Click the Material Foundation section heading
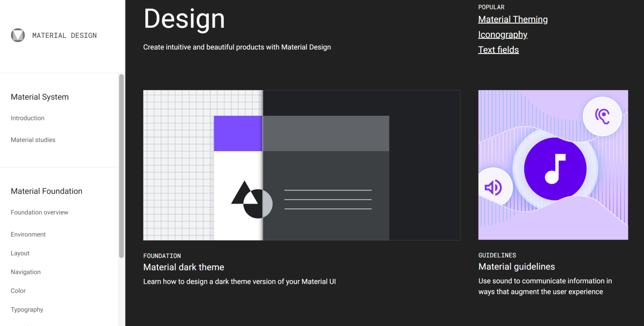This screenshot has width=644, height=326. coord(47,191)
